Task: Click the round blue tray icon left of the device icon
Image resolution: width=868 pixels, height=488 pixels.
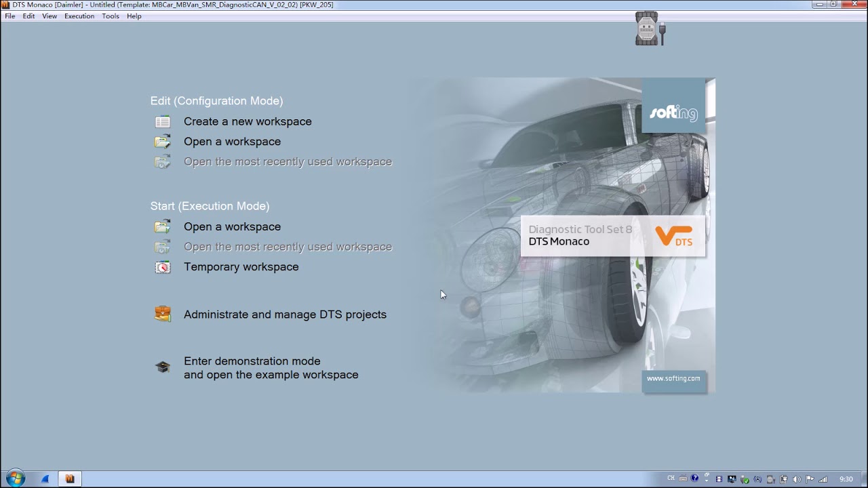Action: point(757,479)
